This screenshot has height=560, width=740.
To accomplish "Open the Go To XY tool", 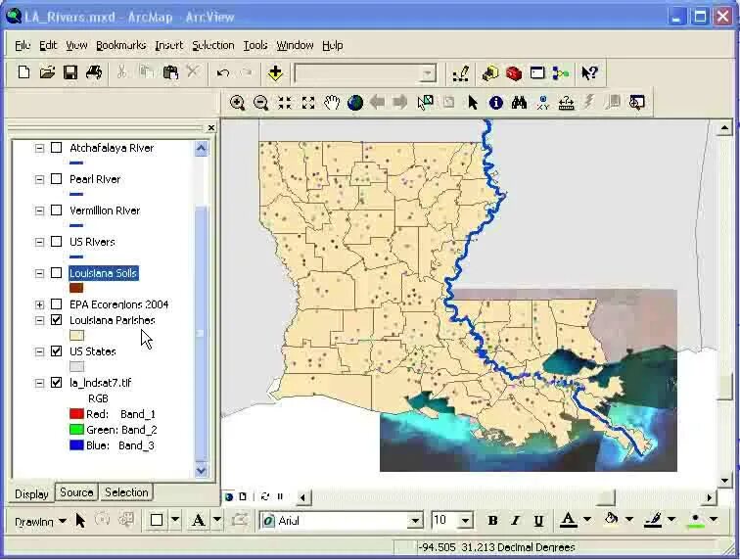I will pyautogui.click(x=542, y=103).
